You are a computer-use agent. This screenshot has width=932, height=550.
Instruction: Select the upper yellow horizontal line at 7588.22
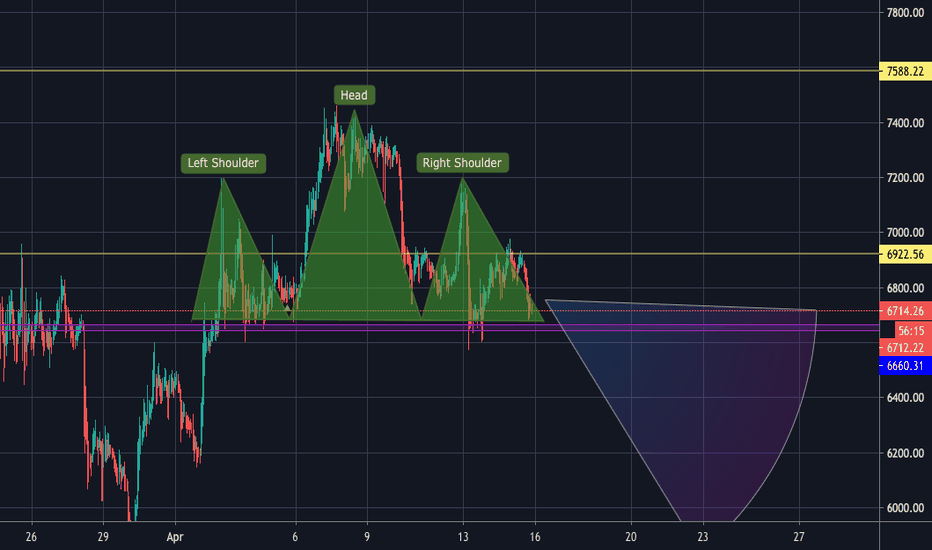tap(439, 71)
